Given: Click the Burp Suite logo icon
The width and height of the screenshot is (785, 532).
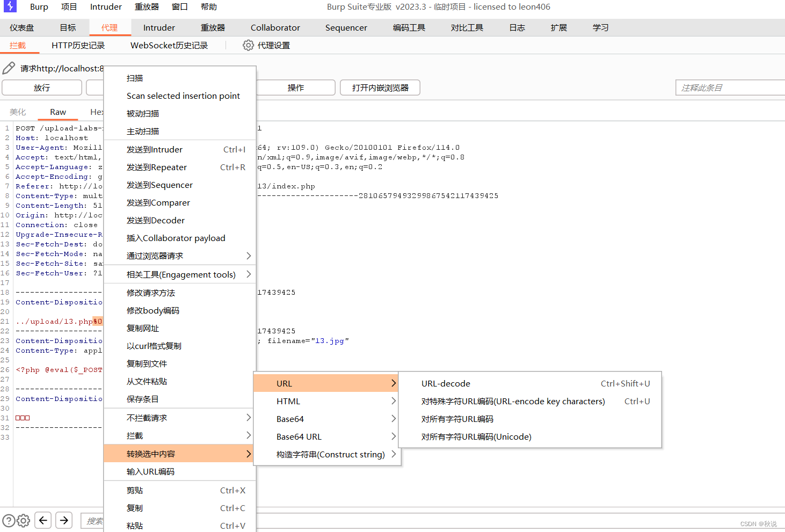Looking at the screenshot, I should 10,6.
